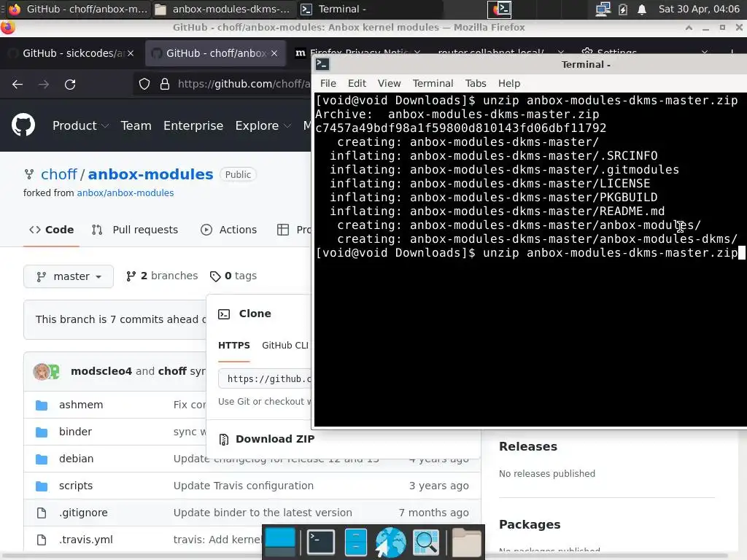
Task: Click Enterprise in GitHub header
Action: pyautogui.click(x=193, y=125)
